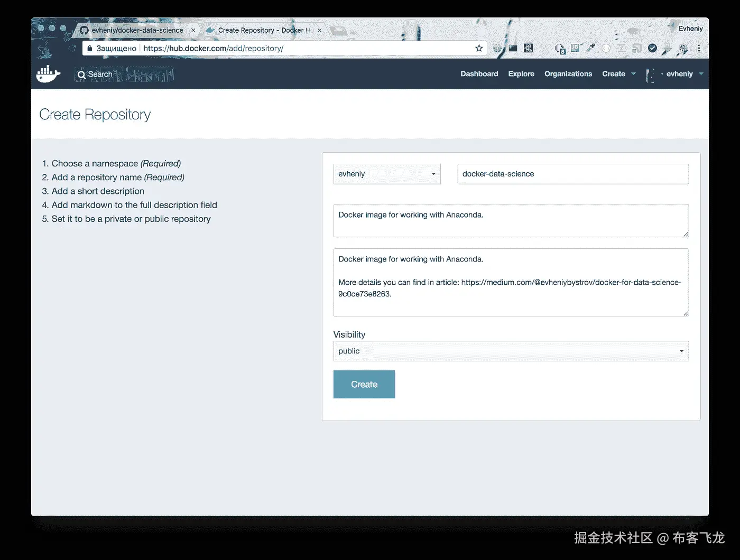Viewport: 740px width, 560px height.
Task: Close the Create Repository tab
Action: tap(319, 30)
